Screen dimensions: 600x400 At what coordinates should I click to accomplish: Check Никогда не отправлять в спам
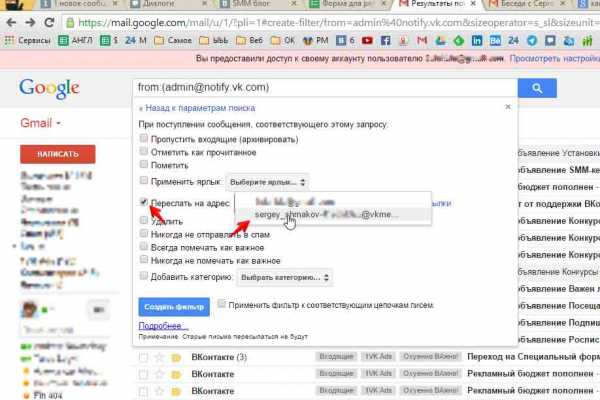[x=143, y=233]
